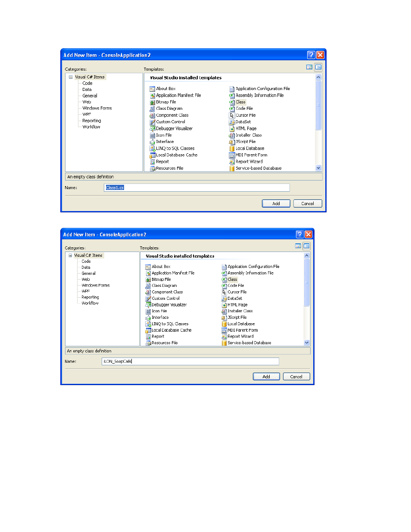Image resolution: width=411 pixels, height=532 pixels.
Task: Click templates list down arrow in top dialog
Action: [x=318, y=168]
